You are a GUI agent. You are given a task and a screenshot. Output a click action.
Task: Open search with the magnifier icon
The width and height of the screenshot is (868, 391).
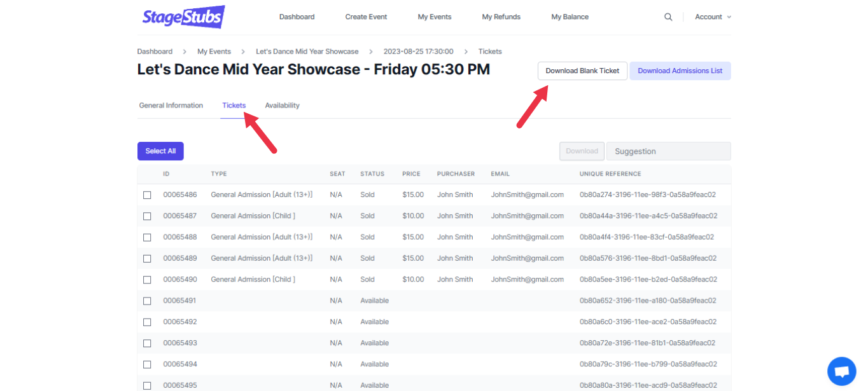coord(668,17)
